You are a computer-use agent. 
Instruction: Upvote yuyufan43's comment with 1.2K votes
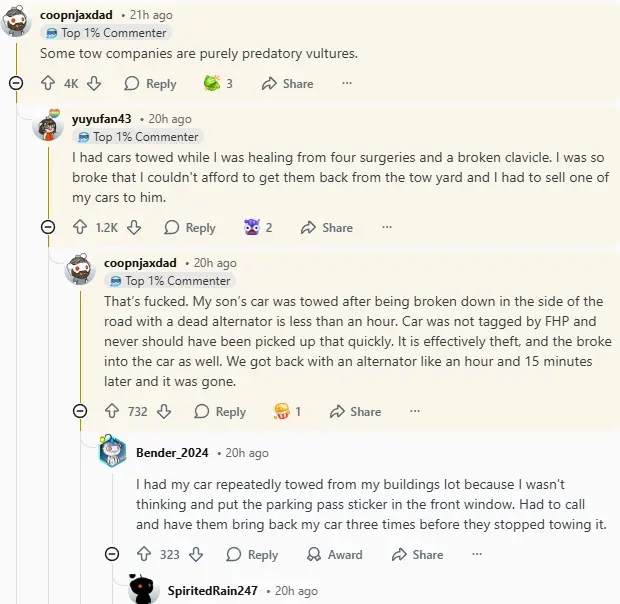pyautogui.click(x=80, y=228)
